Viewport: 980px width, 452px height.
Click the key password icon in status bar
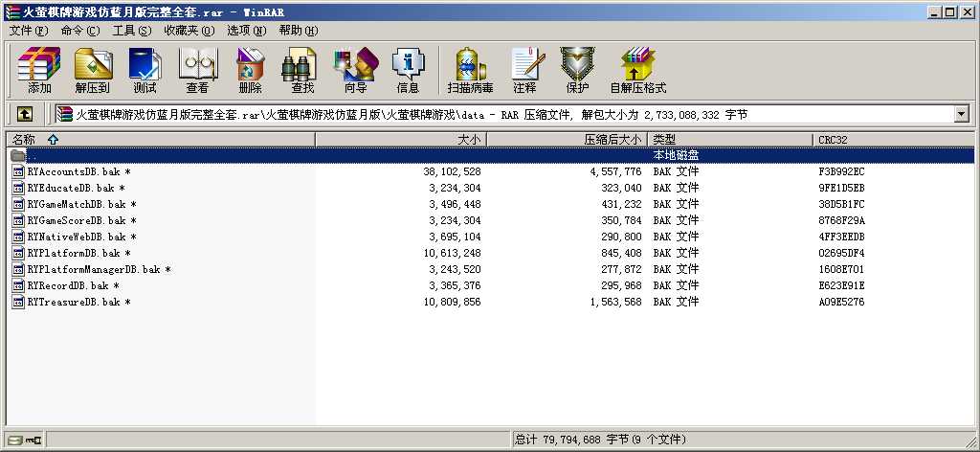pos(33,441)
